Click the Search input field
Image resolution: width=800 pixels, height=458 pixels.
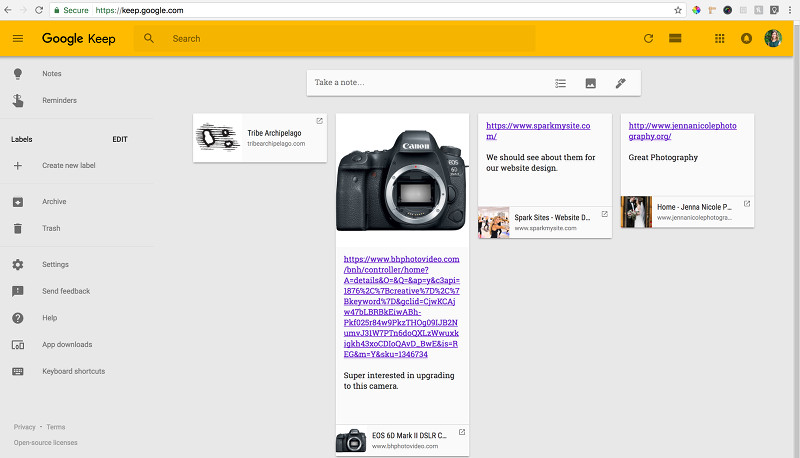(x=334, y=38)
